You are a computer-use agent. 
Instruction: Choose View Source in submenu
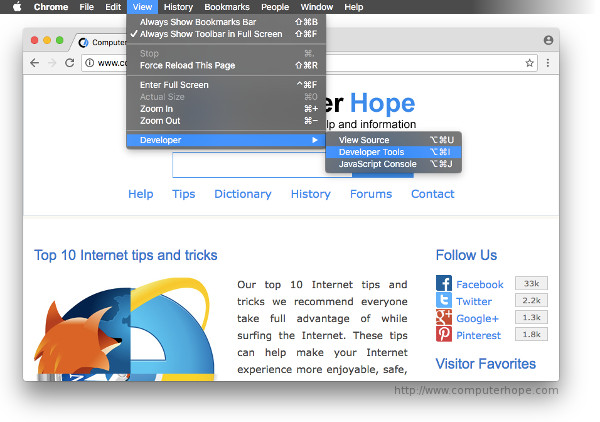[393, 140]
